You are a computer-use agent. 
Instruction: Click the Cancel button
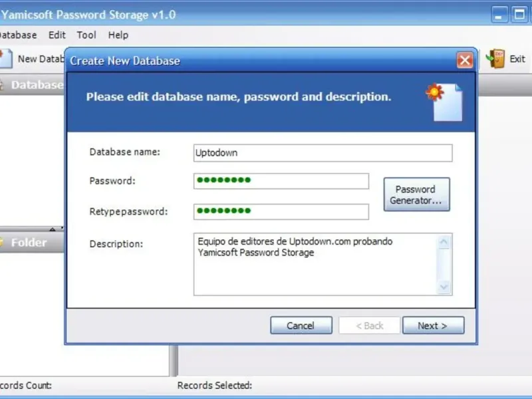301,325
